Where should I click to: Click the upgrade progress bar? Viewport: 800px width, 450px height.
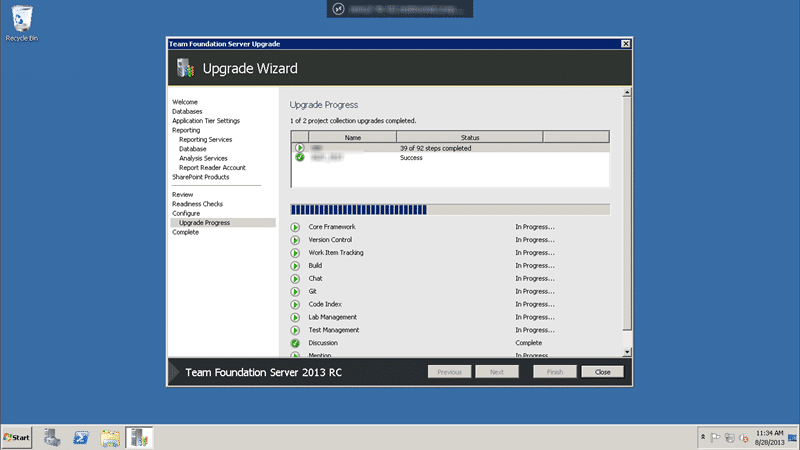pyautogui.click(x=450, y=209)
